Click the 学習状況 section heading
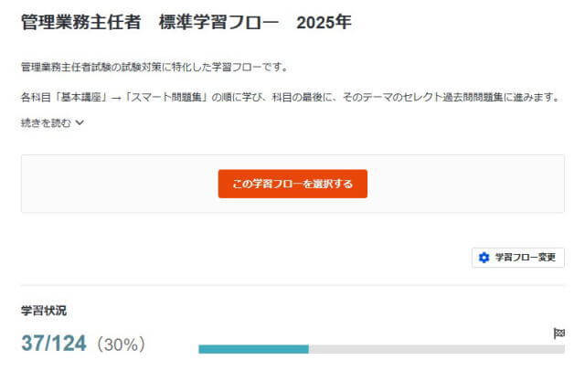Image resolution: width=585 pixels, height=392 pixels. tap(44, 311)
